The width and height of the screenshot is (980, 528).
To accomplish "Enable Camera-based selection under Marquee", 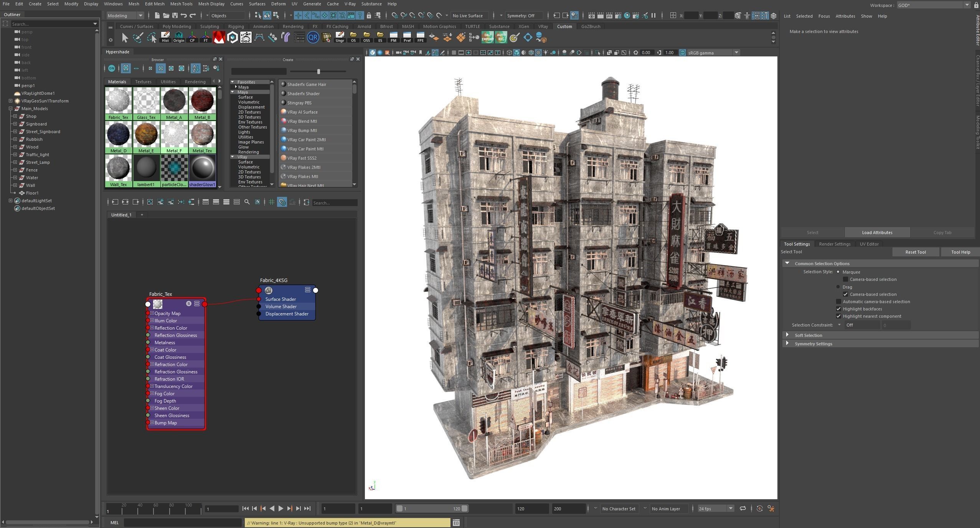I will [x=845, y=279].
